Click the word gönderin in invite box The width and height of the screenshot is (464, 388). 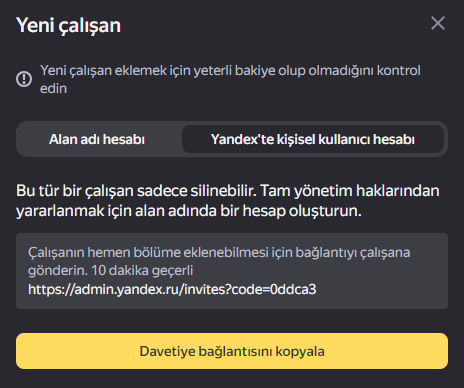pyautogui.click(x=58, y=270)
